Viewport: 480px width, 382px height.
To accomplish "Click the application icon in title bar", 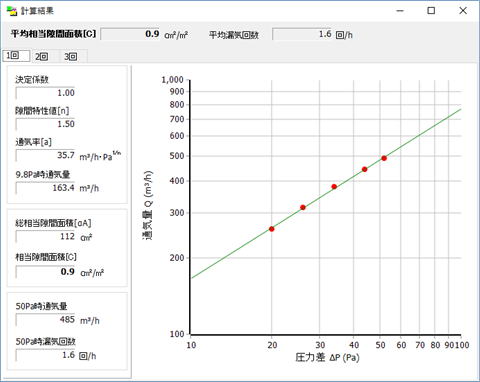I will [12, 11].
